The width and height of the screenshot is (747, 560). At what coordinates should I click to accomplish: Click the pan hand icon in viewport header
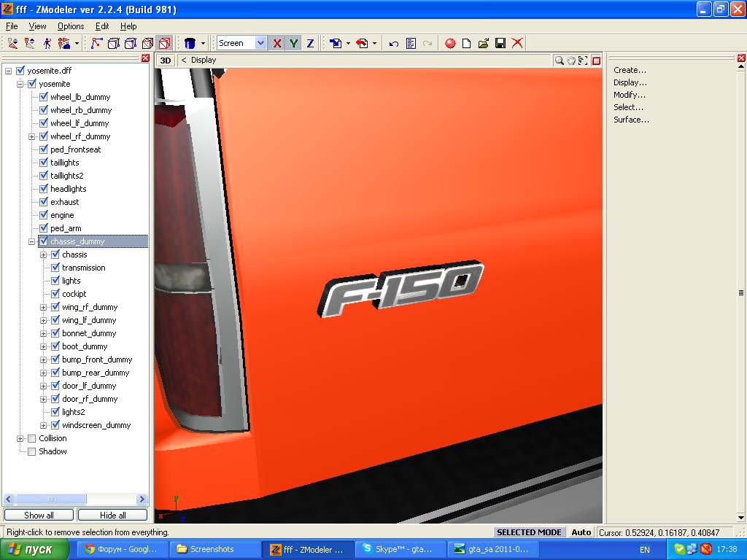click(x=570, y=61)
